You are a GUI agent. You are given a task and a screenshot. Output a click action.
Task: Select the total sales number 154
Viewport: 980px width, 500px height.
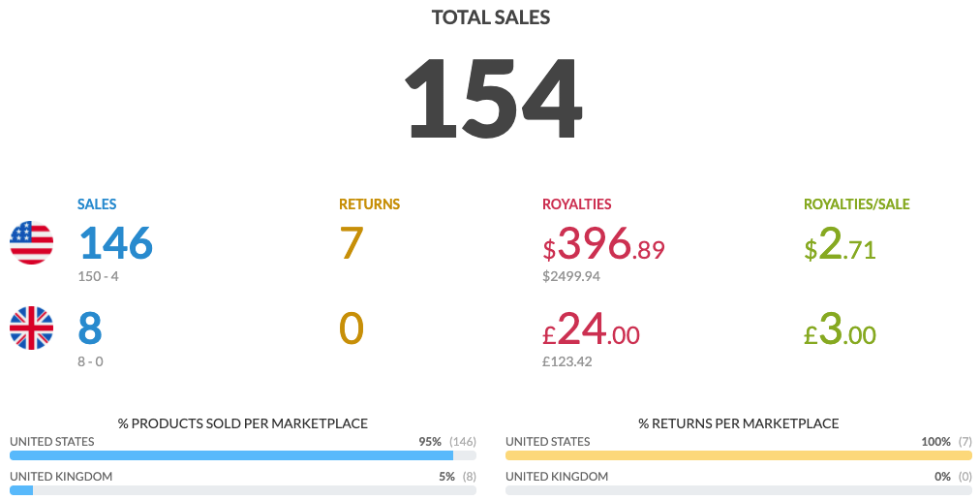pyautogui.click(x=493, y=99)
